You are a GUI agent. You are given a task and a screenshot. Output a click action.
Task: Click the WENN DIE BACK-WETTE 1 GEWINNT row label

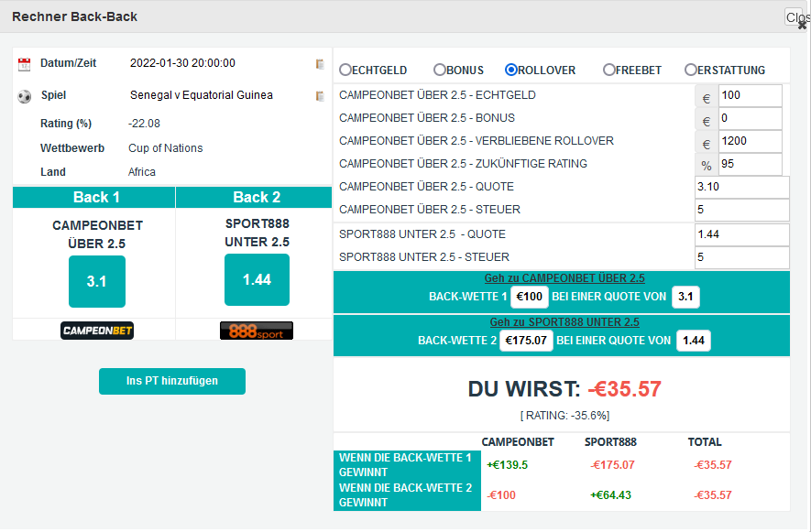[405, 465]
